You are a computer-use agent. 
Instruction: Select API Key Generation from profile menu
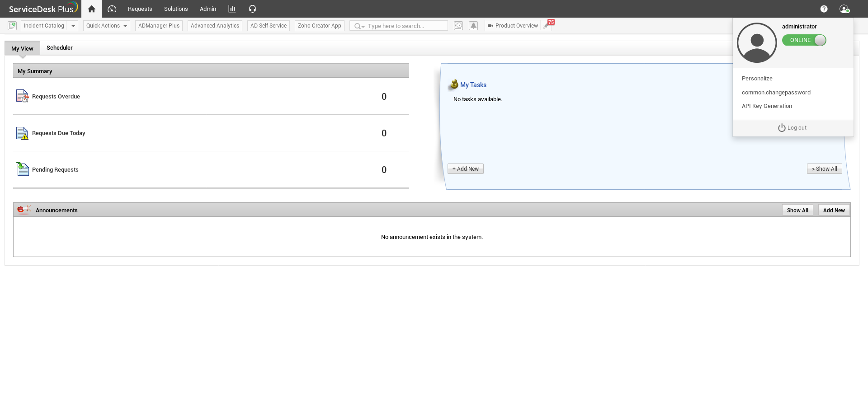pos(767,106)
